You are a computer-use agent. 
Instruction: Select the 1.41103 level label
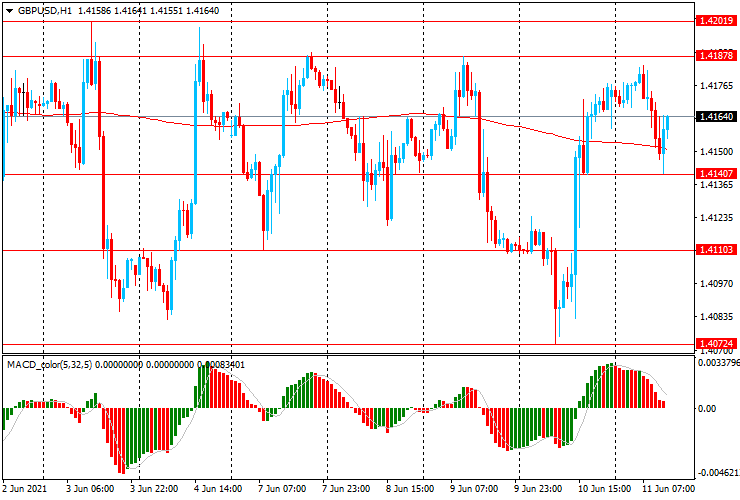point(716,250)
